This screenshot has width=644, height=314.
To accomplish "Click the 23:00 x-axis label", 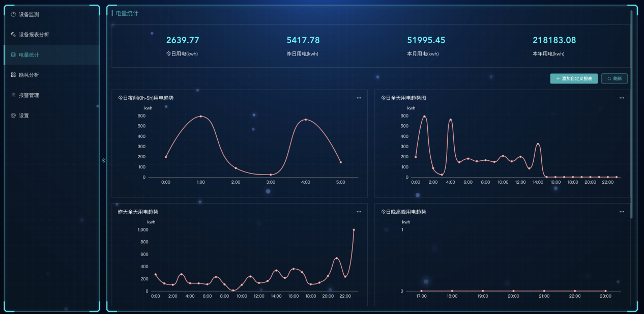I will click(x=605, y=296).
